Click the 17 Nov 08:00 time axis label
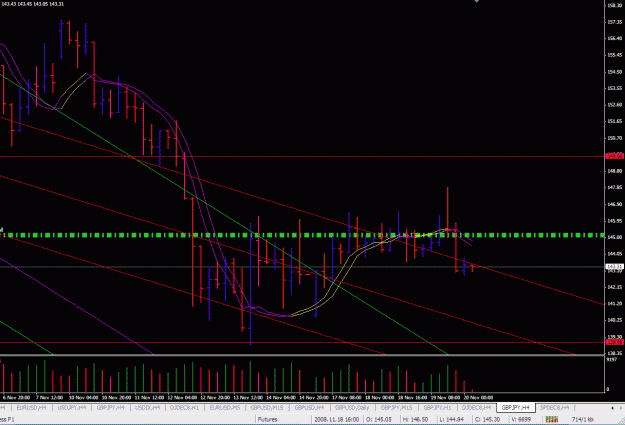625x425 pixels. click(347, 397)
